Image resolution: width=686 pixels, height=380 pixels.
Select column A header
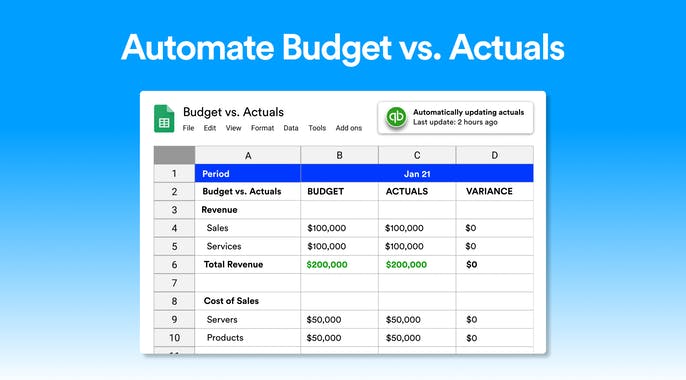(248, 155)
